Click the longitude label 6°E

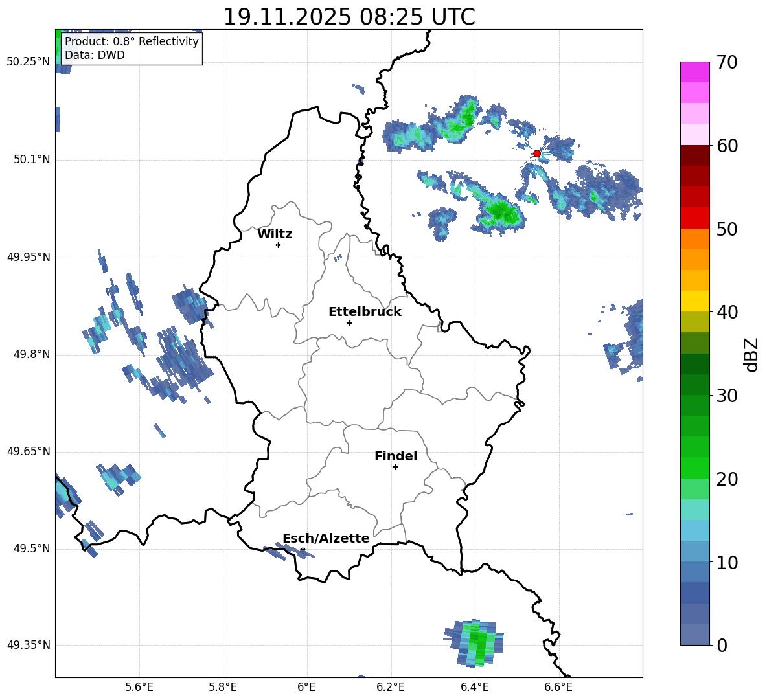(306, 687)
